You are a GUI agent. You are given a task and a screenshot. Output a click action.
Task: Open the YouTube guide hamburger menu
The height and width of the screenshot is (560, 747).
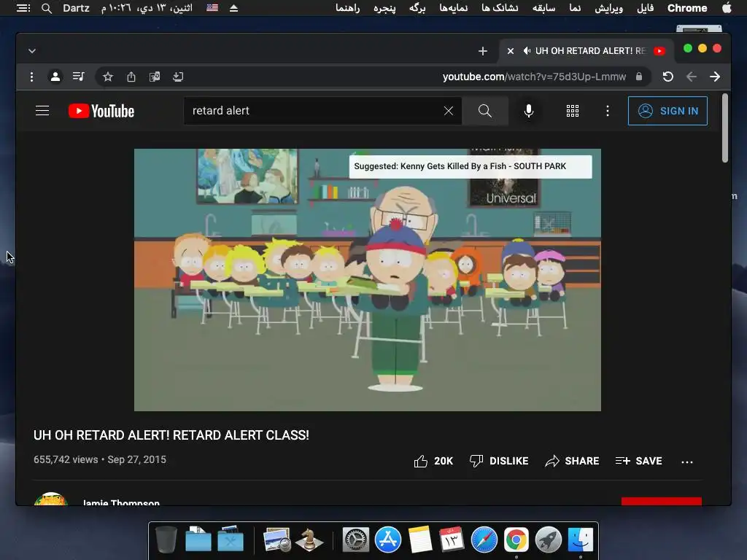pos(42,111)
